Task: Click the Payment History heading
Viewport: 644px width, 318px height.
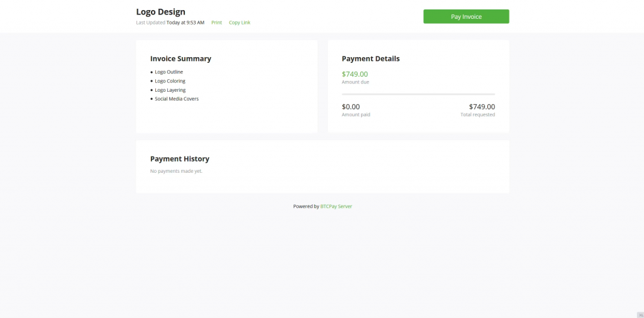Action: [x=179, y=159]
